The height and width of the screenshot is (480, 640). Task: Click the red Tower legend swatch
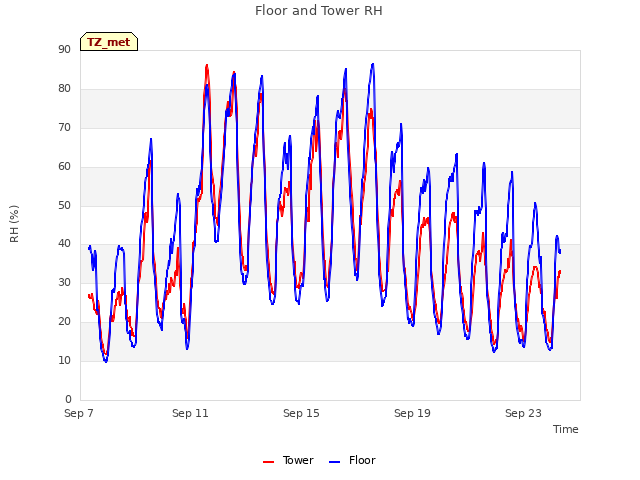pos(269,462)
